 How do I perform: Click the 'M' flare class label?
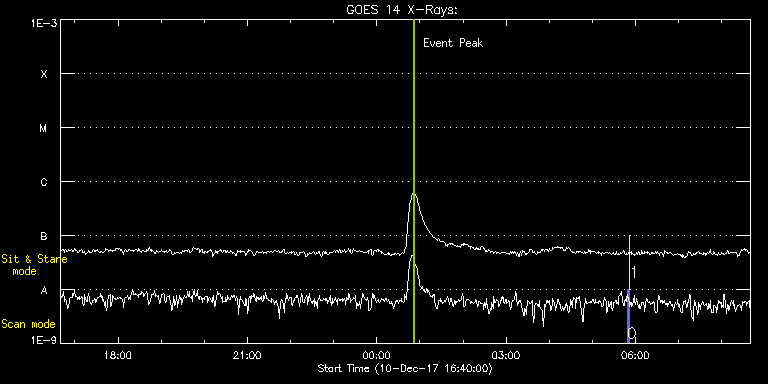coord(44,128)
